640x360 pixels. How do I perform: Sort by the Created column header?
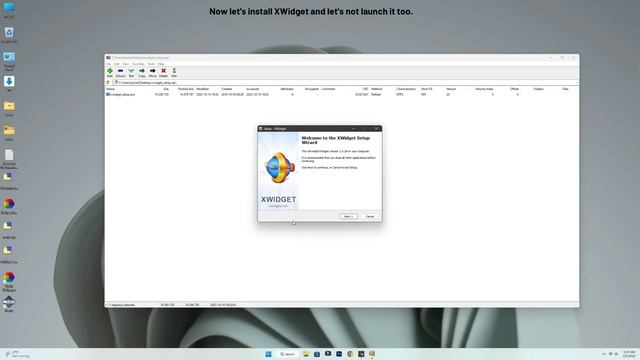pyautogui.click(x=227, y=89)
